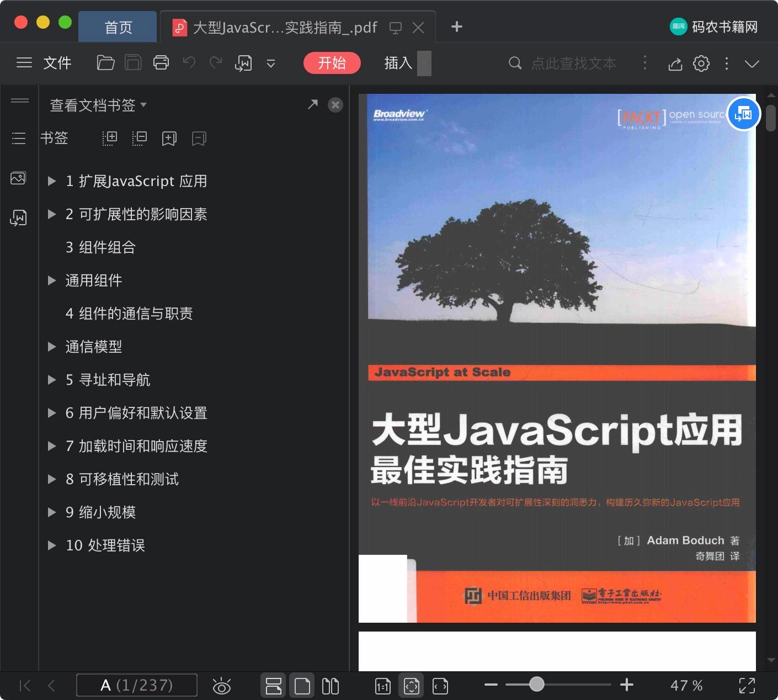Viewport: 778px width, 700px height.
Task: Expand bookmark 7 加载时间和响应速度
Action: 52,446
